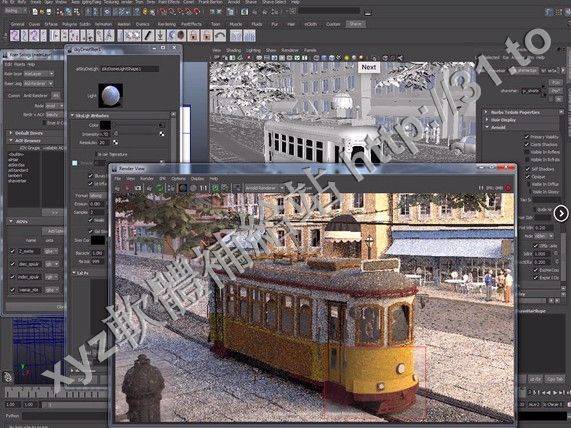Click the Resolution map checker button

(x=115, y=142)
